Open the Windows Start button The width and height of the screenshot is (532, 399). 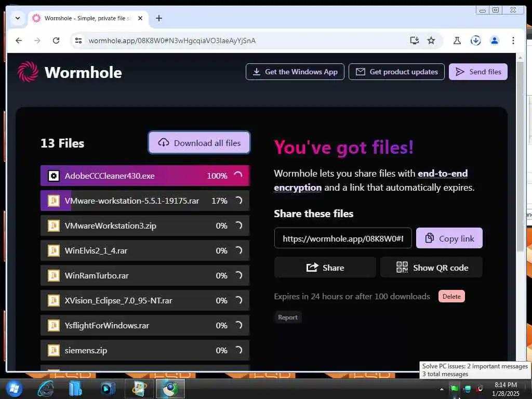pos(14,389)
